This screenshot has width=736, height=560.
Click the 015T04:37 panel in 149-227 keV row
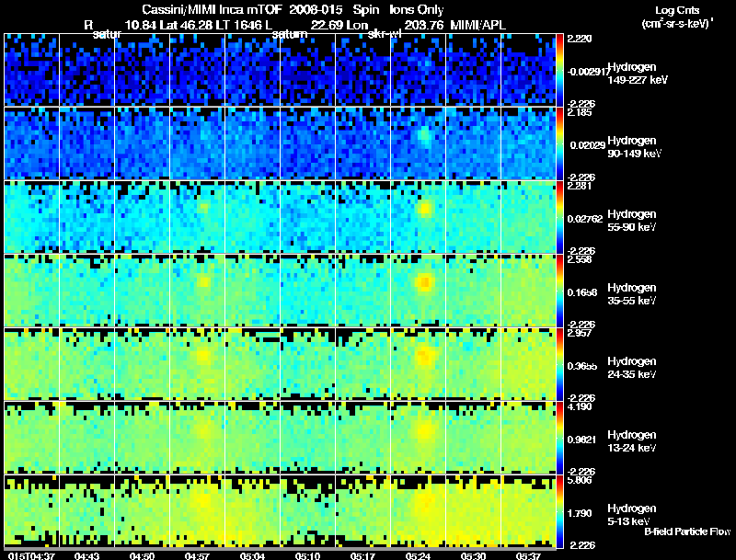(x=31, y=70)
